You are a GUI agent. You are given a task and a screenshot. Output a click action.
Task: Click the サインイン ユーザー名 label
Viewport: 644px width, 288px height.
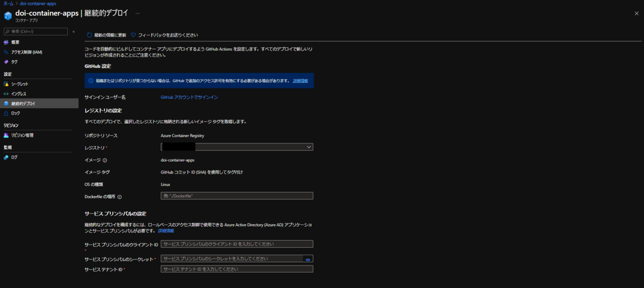click(105, 97)
